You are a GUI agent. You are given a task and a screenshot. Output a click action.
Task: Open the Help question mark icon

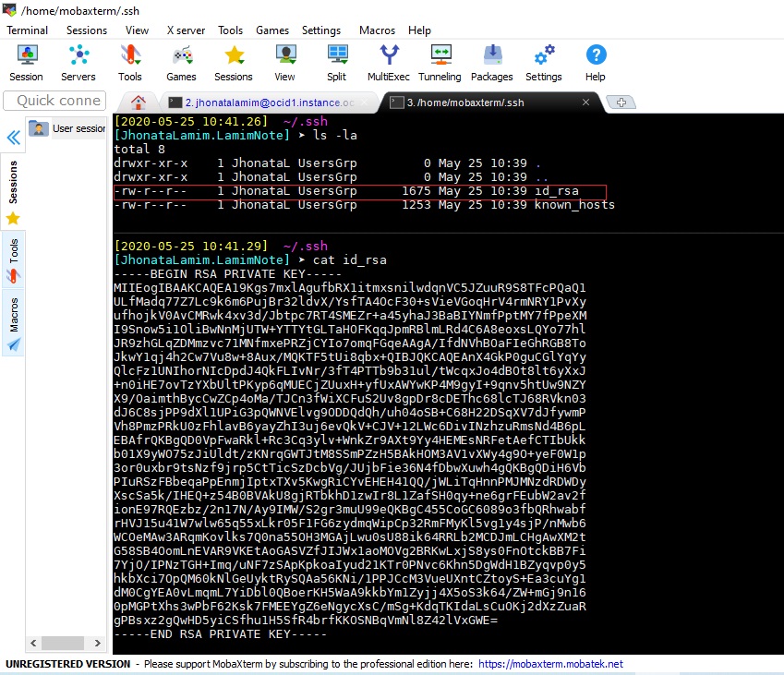(x=596, y=64)
